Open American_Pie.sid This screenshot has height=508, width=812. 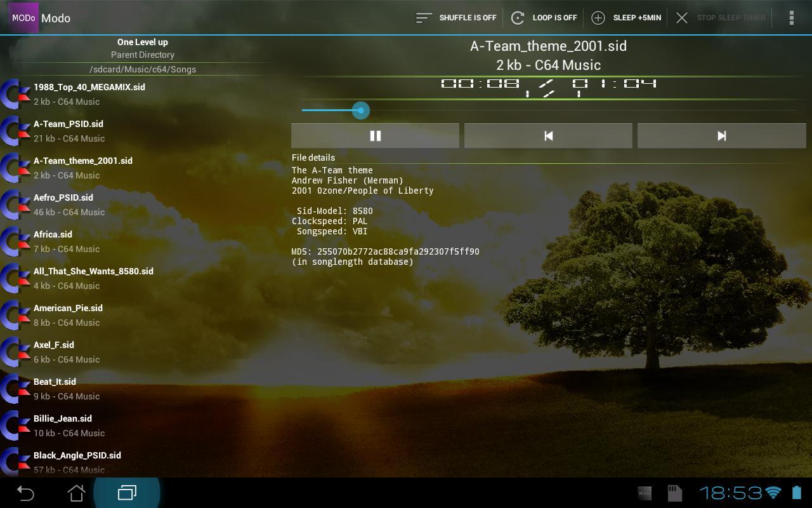(x=143, y=315)
